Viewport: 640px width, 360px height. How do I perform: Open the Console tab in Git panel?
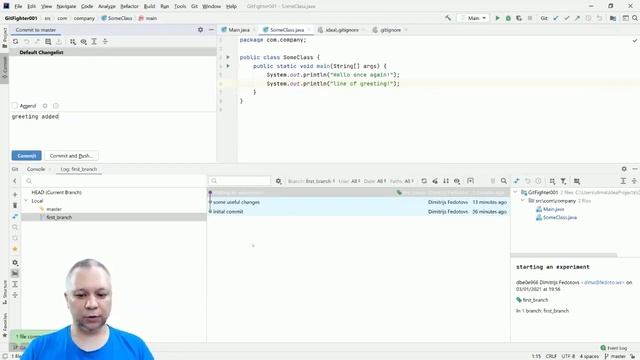pyautogui.click(x=36, y=169)
